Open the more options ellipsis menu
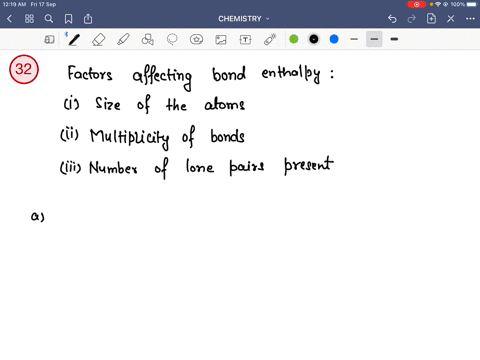 coord(470,19)
